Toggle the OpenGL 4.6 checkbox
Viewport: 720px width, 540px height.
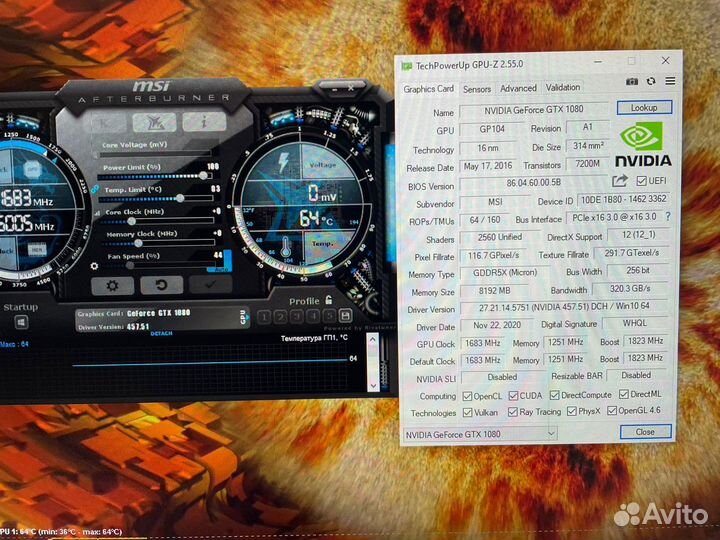pos(612,411)
